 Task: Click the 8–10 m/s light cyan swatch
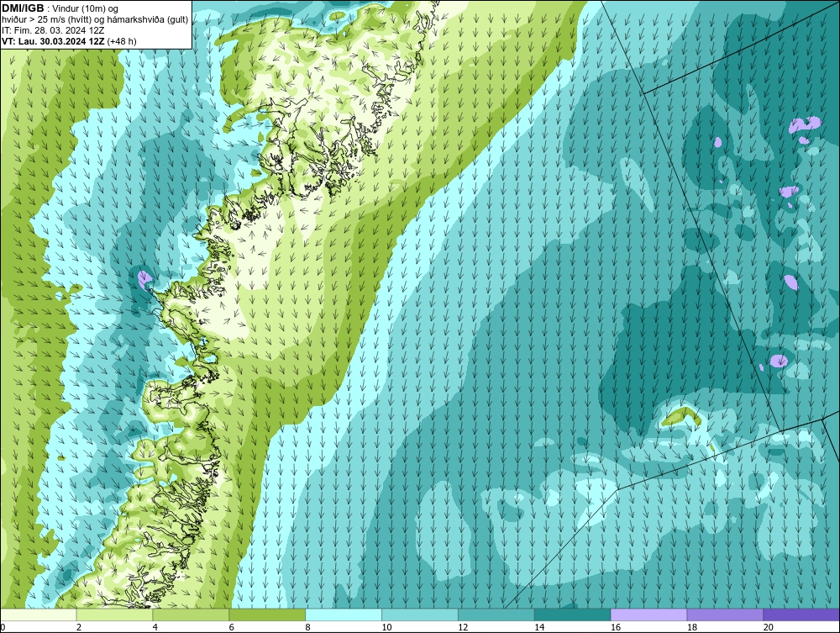pyautogui.click(x=344, y=615)
